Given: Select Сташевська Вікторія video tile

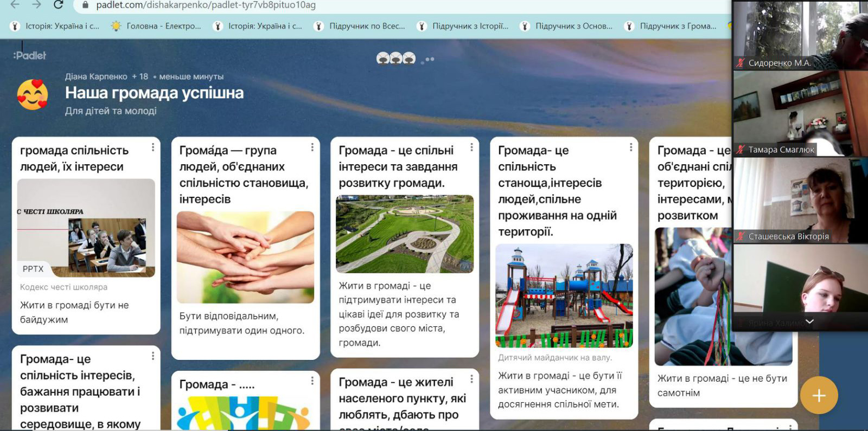Looking at the screenshot, I should click(x=801, y=201).
